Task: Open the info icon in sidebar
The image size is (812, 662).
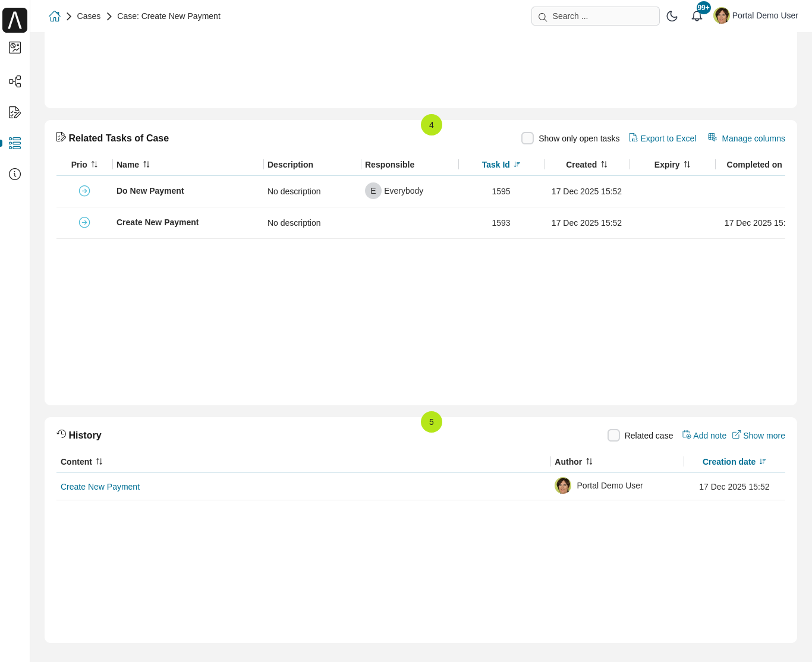Action: [15, 174]
